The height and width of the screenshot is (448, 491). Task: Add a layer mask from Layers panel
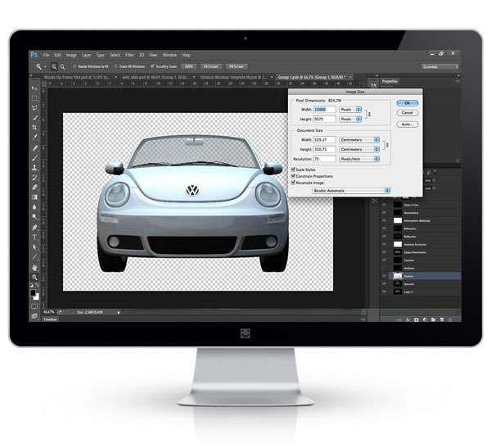(417, 319)
